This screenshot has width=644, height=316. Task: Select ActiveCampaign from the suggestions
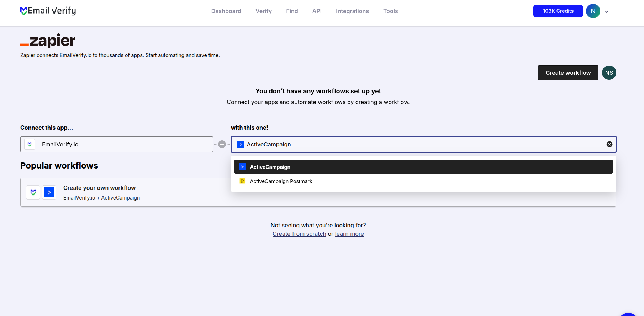click(x=423, y=167)
